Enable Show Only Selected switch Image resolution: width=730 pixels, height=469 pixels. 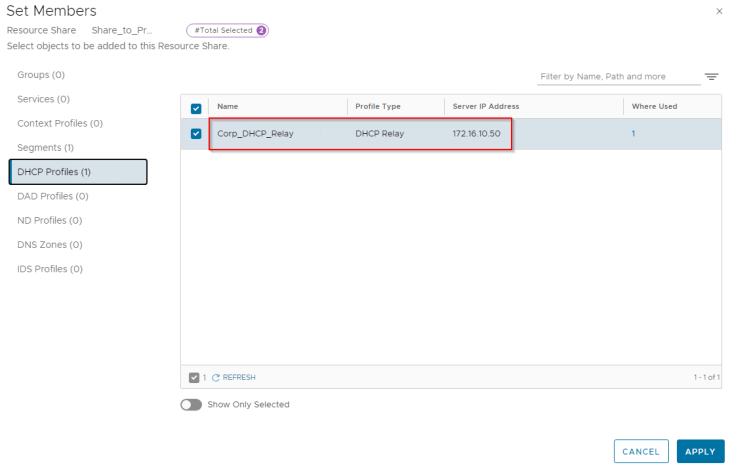pyautogui.click(x=191, y=405)
